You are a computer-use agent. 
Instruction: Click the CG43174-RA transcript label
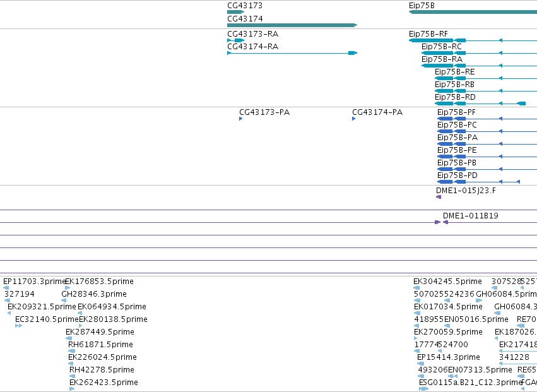tap(253, 47)
